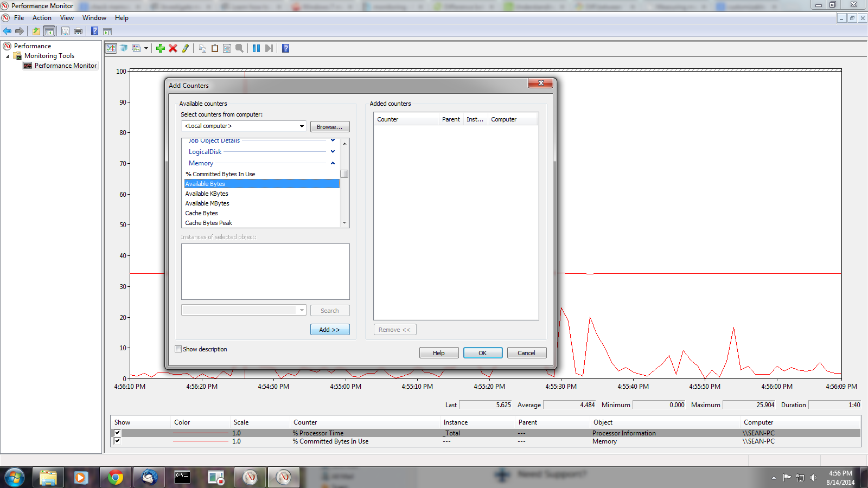The image size is (868, 488).
Task: Select the Available KBytes counter
Action: 261,194
